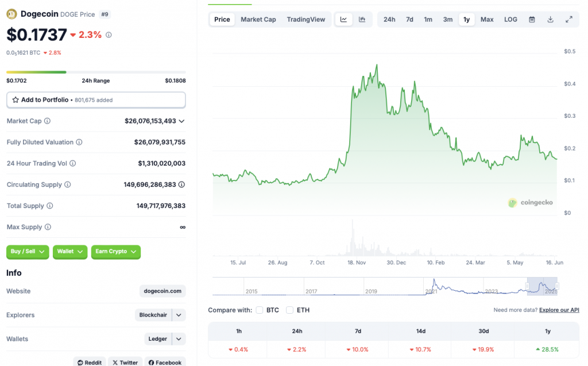Expand chart to fullscreen
This screenshot has width=588, height=366.
tap(568, 20)
